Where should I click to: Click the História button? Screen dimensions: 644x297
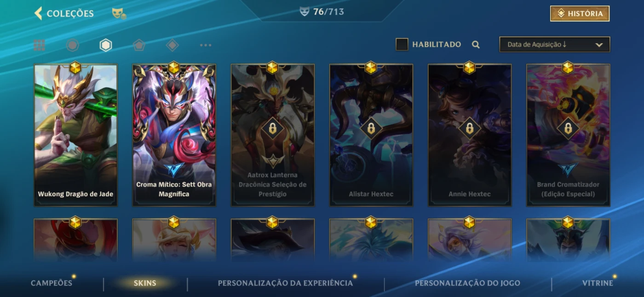580,14
